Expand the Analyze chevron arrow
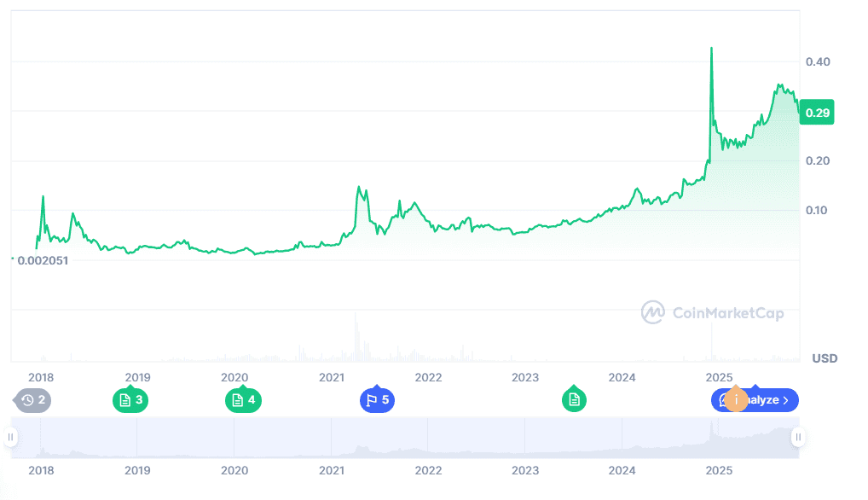 pos(785,400)
